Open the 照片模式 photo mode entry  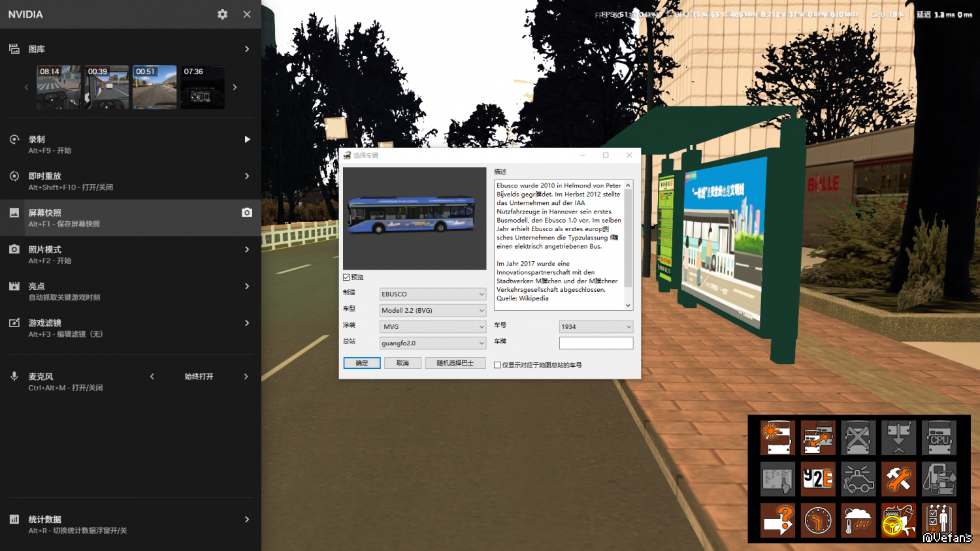tap(131, 255)
